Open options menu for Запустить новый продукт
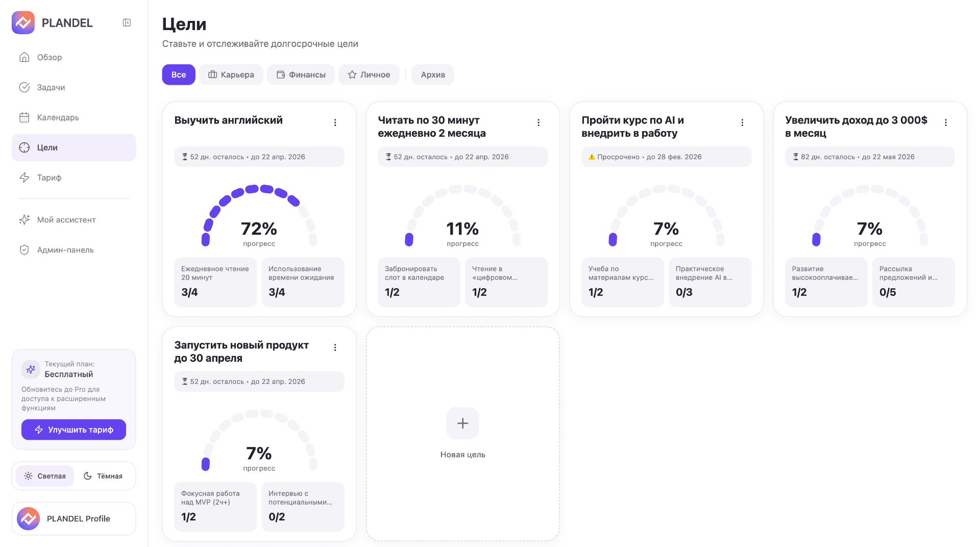980x547 pixels. coord(335,347)
